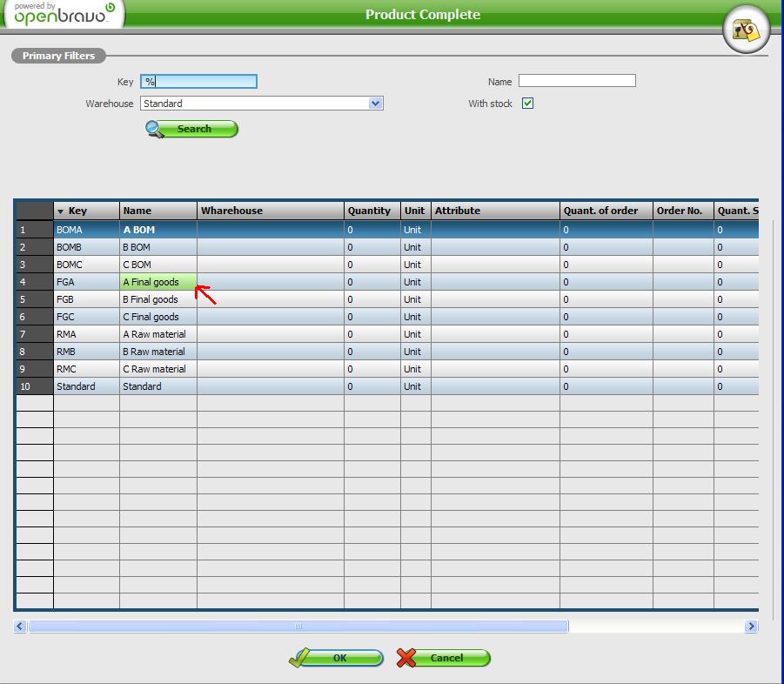Select the FGB key cell
The height and width of the screenshot is (684, 784).
(86, 299)
